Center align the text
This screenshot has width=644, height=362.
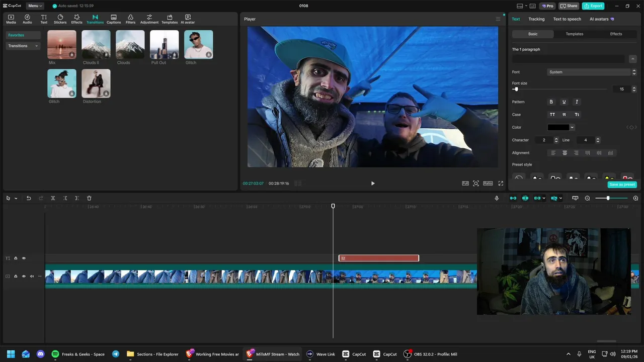point(565,153)
